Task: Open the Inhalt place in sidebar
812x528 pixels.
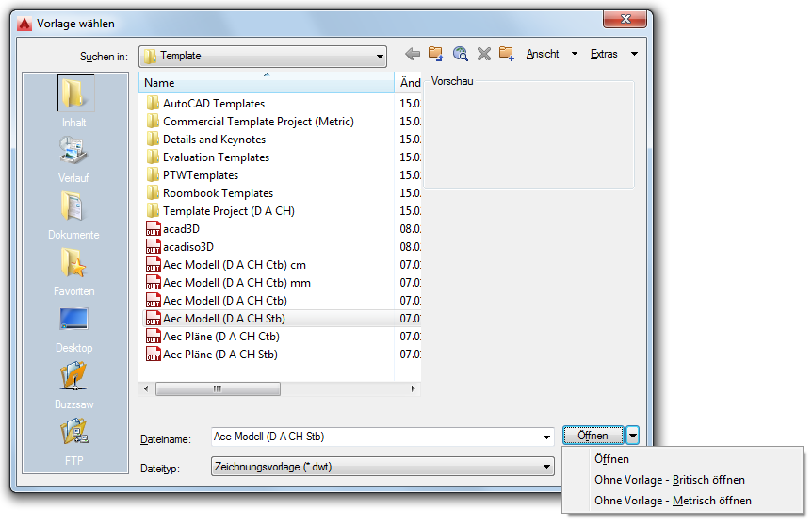Action: [74, 102]
